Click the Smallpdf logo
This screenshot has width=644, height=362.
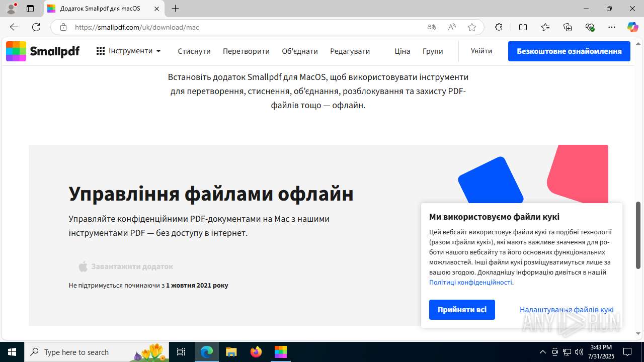pyautogui.click(x=43, y=51)
